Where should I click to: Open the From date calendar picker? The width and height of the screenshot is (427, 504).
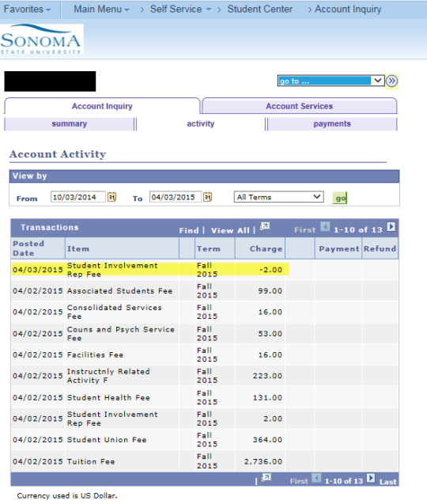pos(111,197)
